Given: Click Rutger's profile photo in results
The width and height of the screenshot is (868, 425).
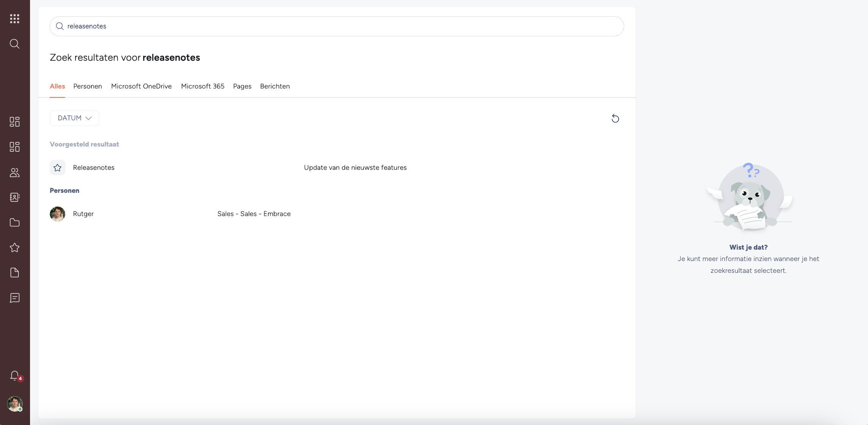Looking at the screenshot, I should [x=58, y=214].
